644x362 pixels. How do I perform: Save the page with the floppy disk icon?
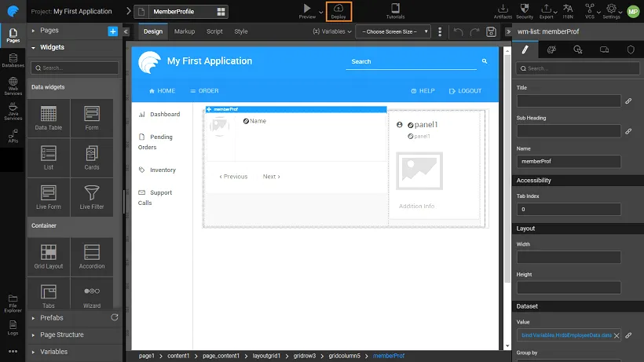(491, 31)
